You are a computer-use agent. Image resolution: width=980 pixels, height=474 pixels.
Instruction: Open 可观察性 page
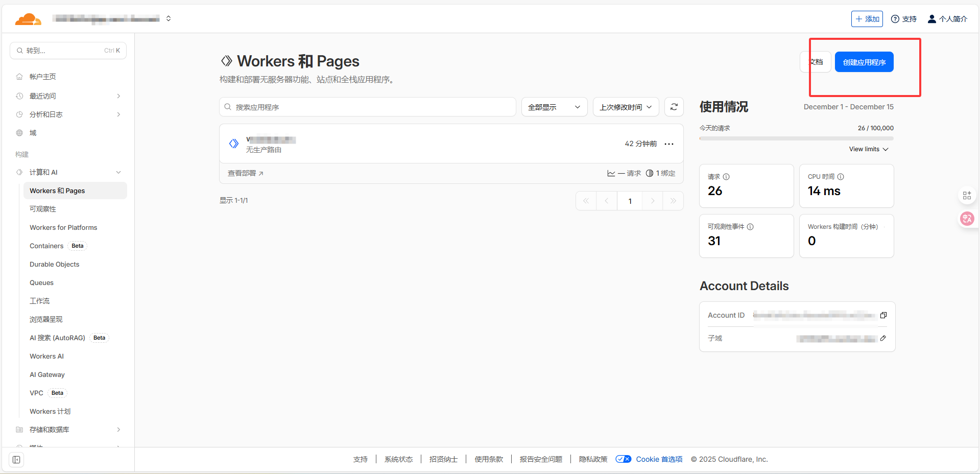pos(43,209)
